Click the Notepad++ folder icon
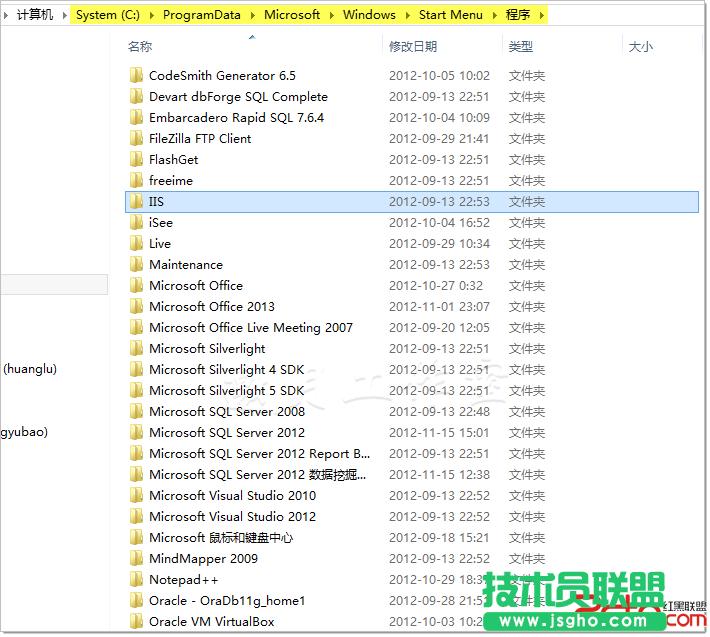Screen dimensions: 710x637 [136, 580]
